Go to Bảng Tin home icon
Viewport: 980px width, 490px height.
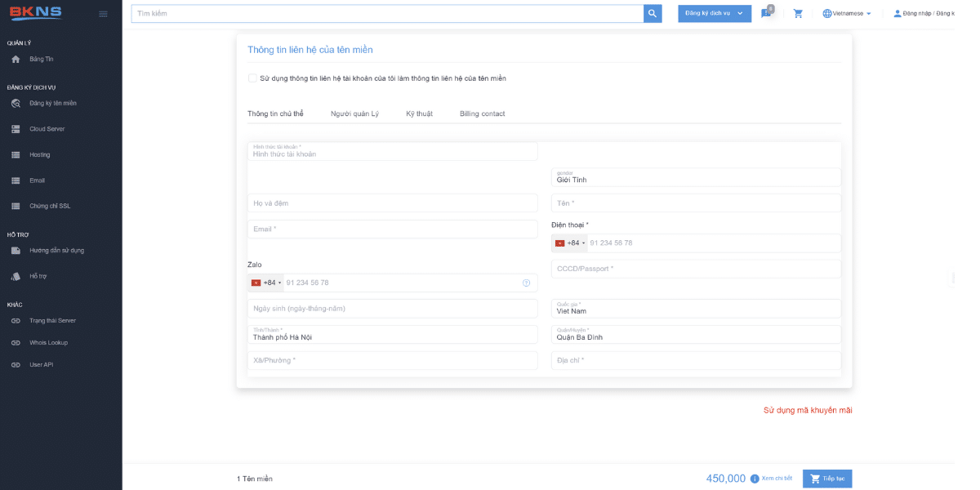point(16,60)
